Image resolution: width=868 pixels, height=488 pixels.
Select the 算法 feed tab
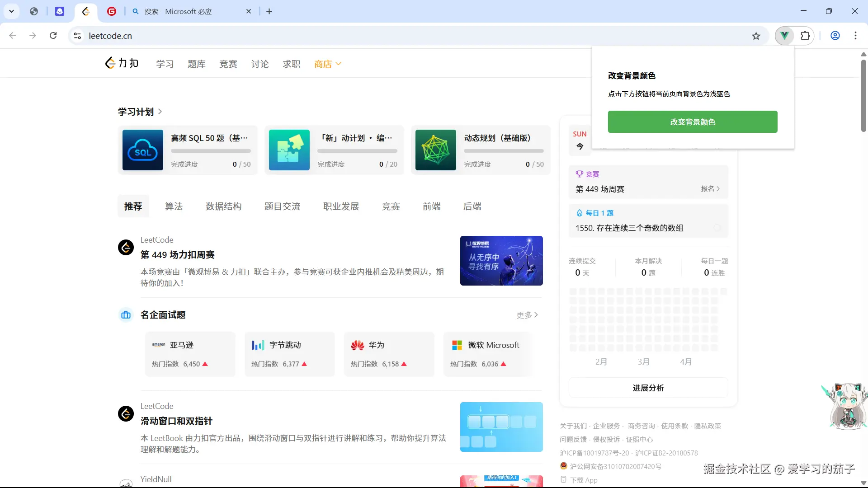(174, 206)
